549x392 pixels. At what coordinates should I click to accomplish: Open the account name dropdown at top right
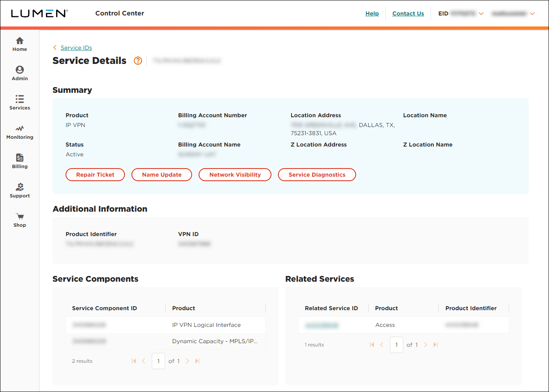pyautogui.click(x=532, y=13)
